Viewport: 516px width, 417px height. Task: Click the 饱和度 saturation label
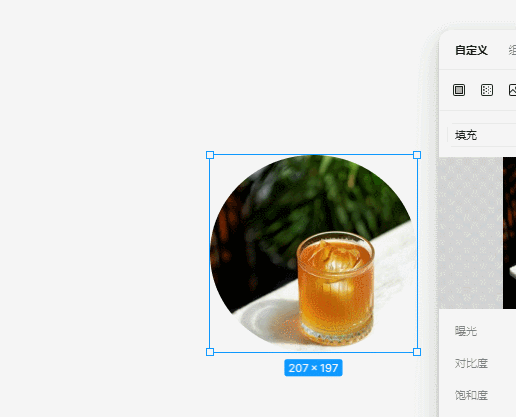pyautogui.click(x=471, y=395)
